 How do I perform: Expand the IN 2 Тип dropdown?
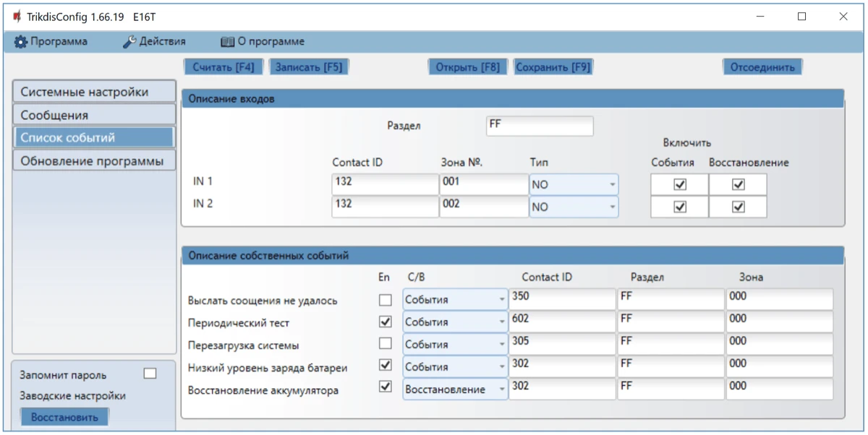point(574,207)
